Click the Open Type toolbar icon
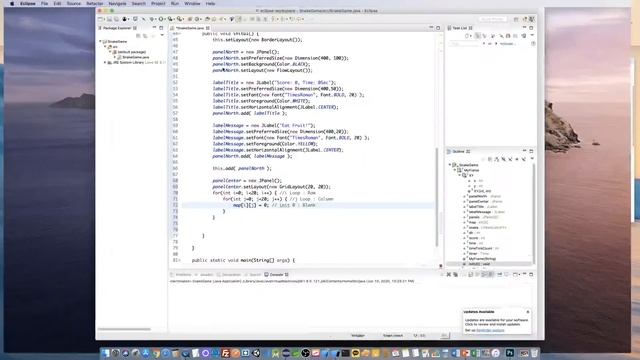The image size is (640, 360). (x=207, y=19)
